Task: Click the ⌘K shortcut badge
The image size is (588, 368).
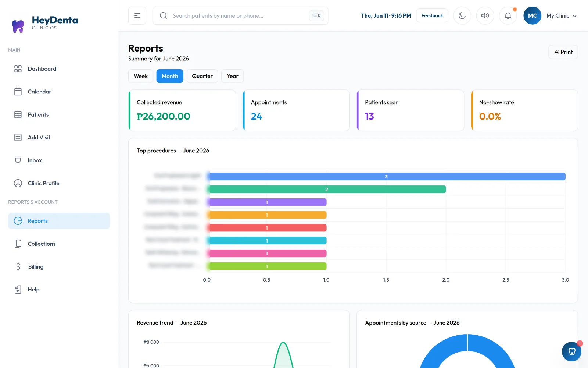Action: tap(316, 15)
